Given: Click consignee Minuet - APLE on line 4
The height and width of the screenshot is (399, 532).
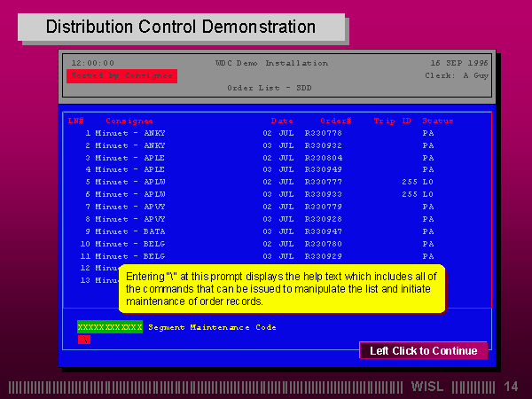Looking at the screenshot, I should click(130, 169).
